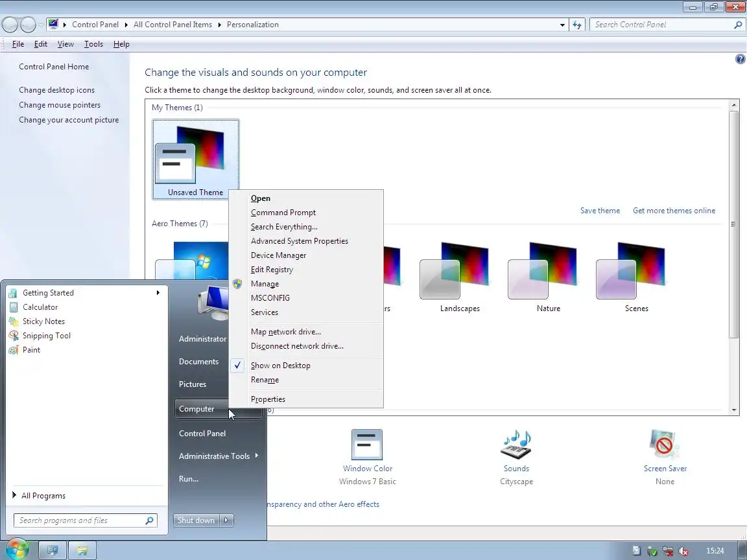Screen dimensions: 747x560
Task: Click the network tray icon
Action: 667,551
